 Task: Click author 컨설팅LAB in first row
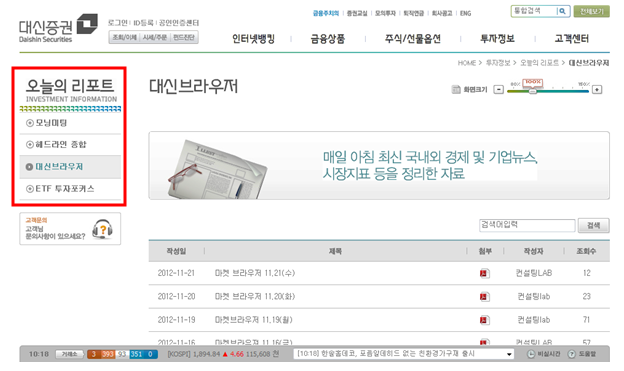(x=534, y=273)
